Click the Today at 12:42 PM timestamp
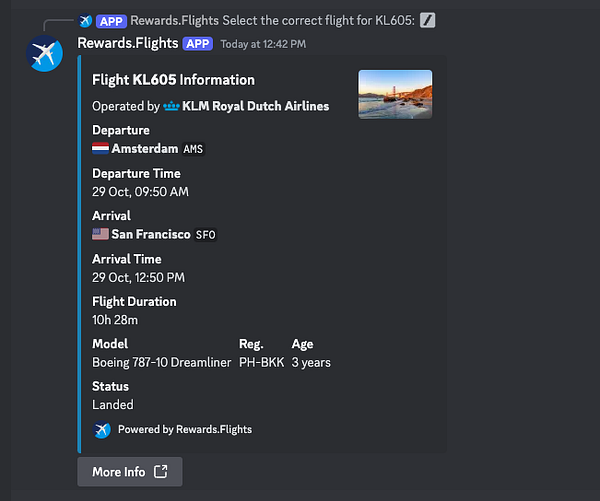The image size is (600, 501). click(x=263, y=44)
